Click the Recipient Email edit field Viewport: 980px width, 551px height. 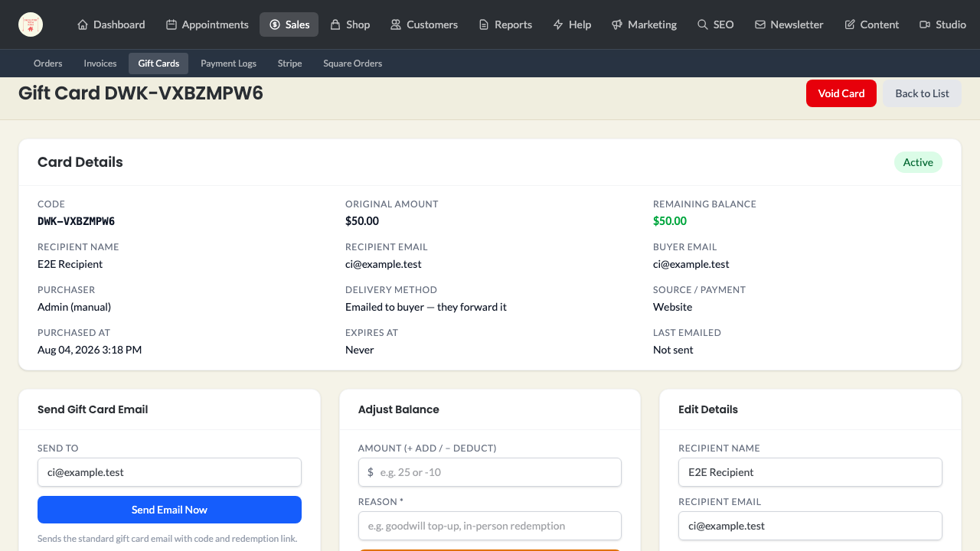pyautogui.click(x=810, y=526)
